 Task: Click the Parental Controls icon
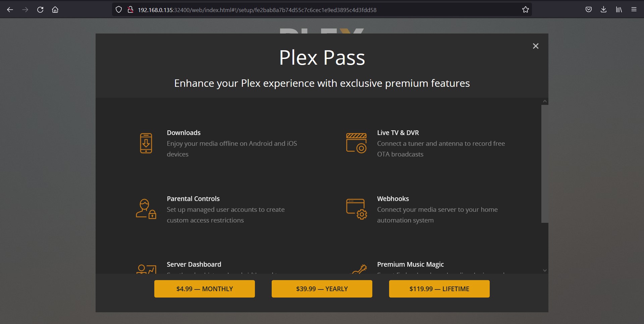pyautogui.click(x=146, y=209)
